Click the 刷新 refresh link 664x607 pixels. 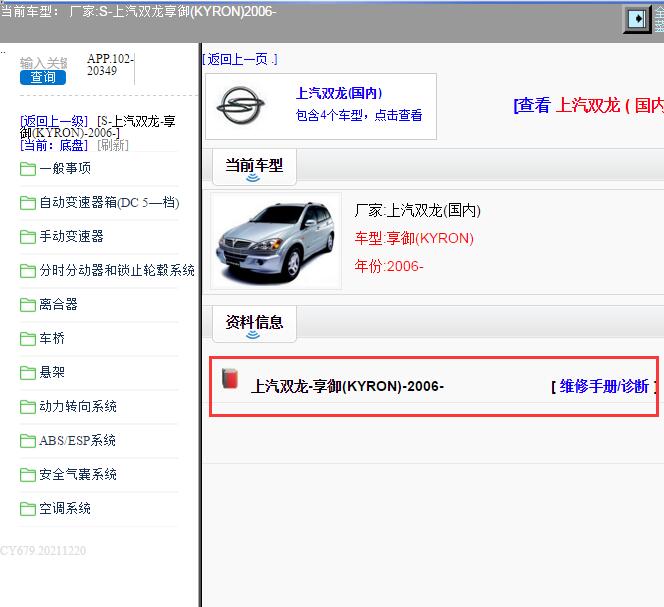(113, 145)
